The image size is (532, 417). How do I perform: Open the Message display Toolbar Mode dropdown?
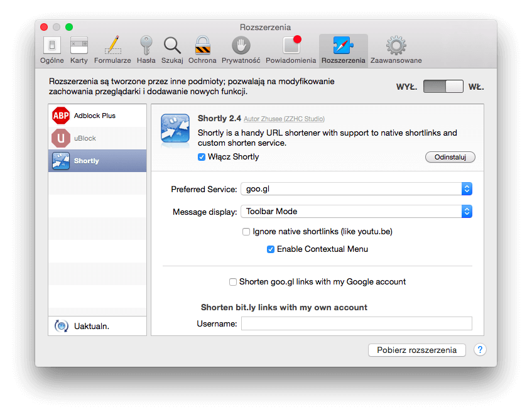tap(356, 212)
